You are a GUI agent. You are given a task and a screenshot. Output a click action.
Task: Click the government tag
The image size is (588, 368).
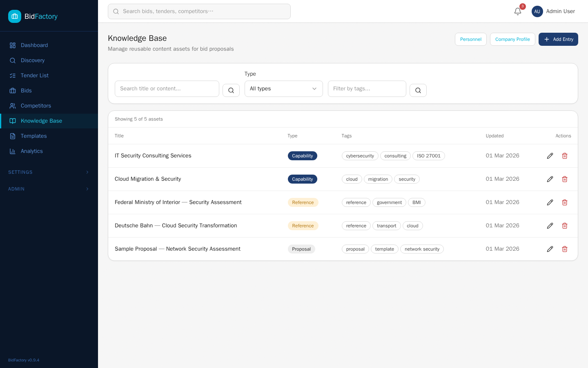point(390,202)
